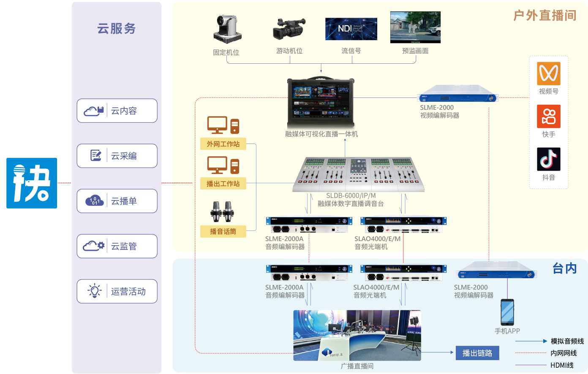This screenshot has width=588, height=374.
Task: Select the 播出工作站 yellow label
Action: (x=223, y=184)
